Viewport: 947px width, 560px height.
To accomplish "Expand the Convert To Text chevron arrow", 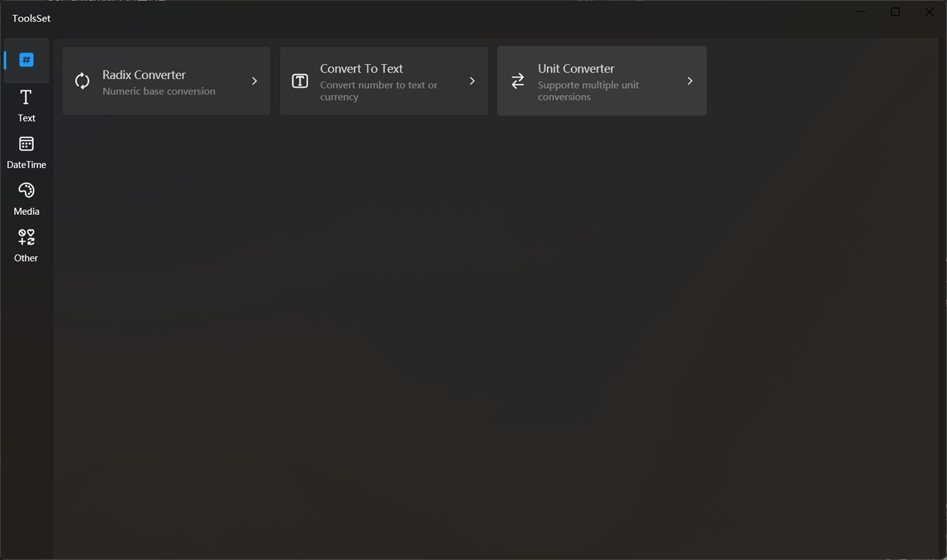I will pos(472,81).
